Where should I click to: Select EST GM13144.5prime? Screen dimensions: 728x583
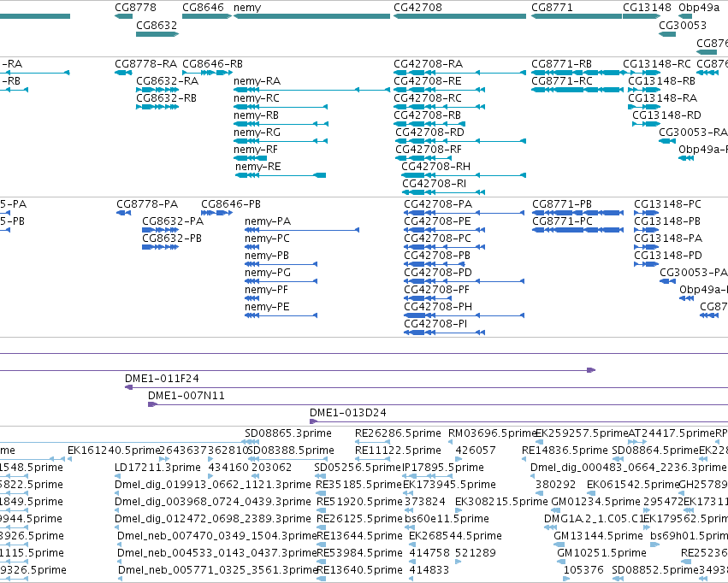(x=598, y=536)
